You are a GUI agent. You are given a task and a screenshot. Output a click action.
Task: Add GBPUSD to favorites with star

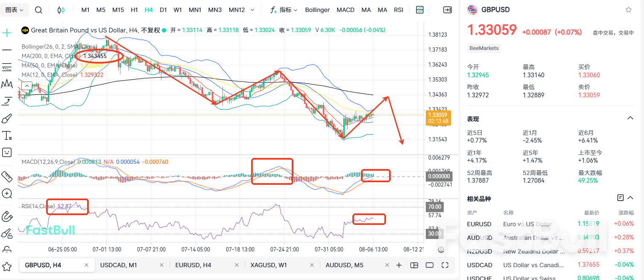(x=628, y=10)
